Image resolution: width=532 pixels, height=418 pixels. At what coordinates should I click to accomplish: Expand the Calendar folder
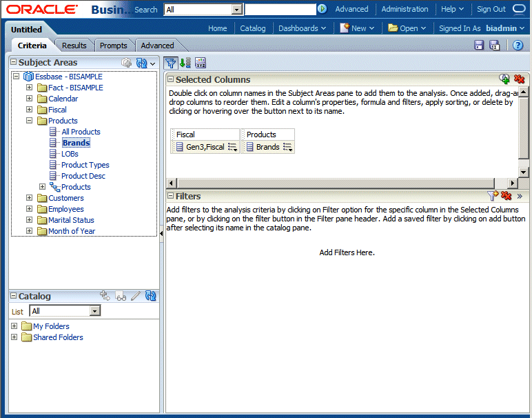30,99
